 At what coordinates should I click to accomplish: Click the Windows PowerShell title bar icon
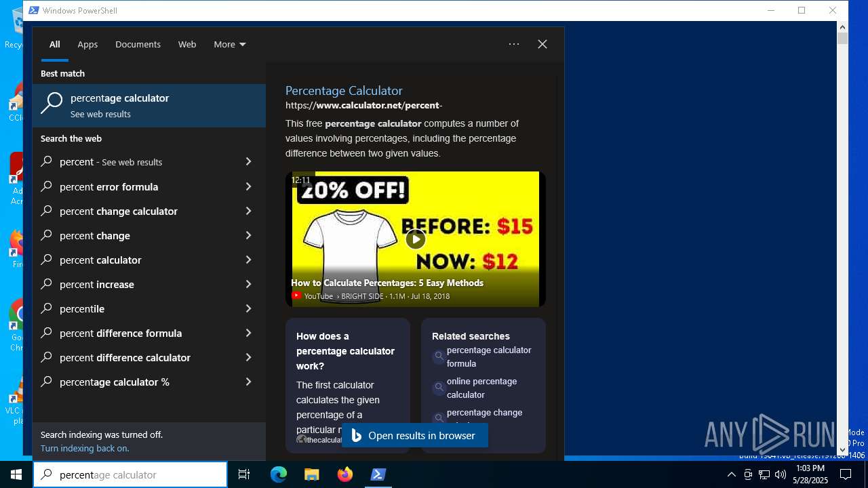point(33,10)
